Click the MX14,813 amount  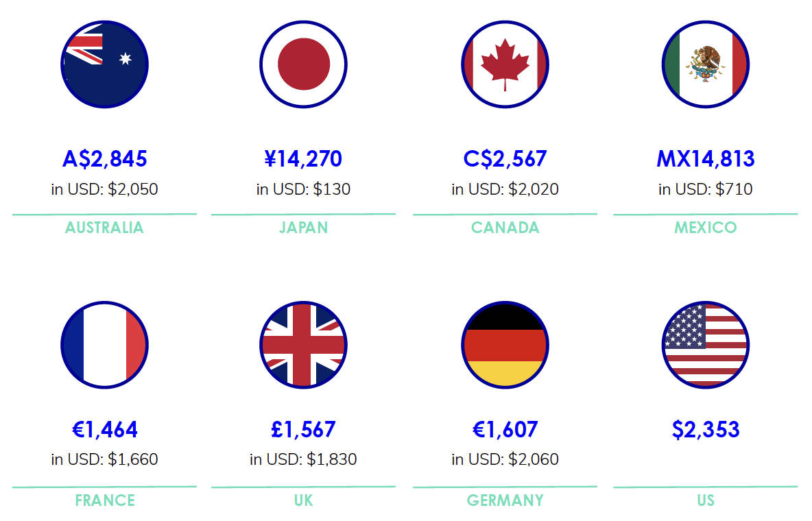[x=705, y=159]
